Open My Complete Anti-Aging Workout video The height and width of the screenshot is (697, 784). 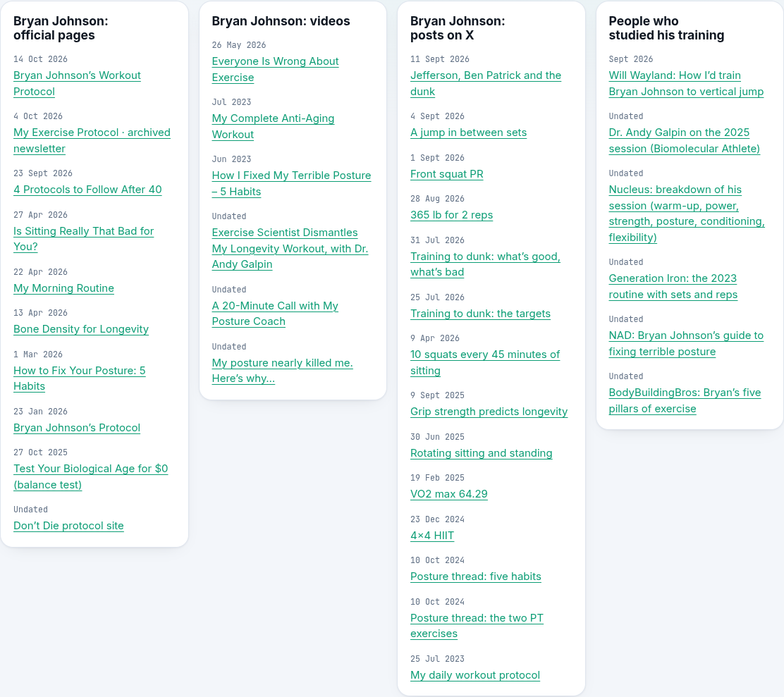(273, 126)
